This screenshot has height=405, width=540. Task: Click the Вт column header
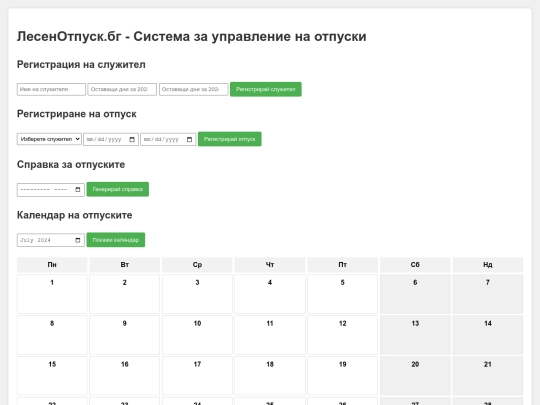pyautogui.click(x=125, y=265)
